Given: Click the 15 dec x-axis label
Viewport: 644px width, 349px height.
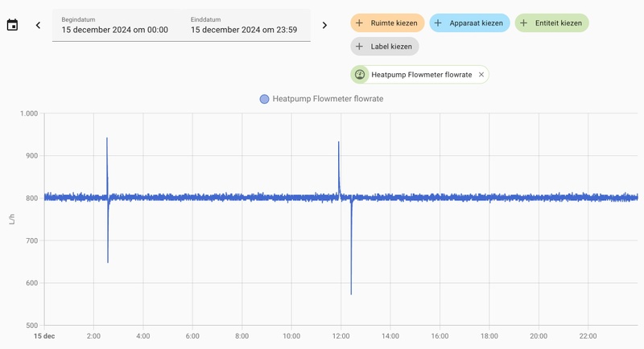Looking at the screenshot, I should pyautogui.click(x=44, y=336).
